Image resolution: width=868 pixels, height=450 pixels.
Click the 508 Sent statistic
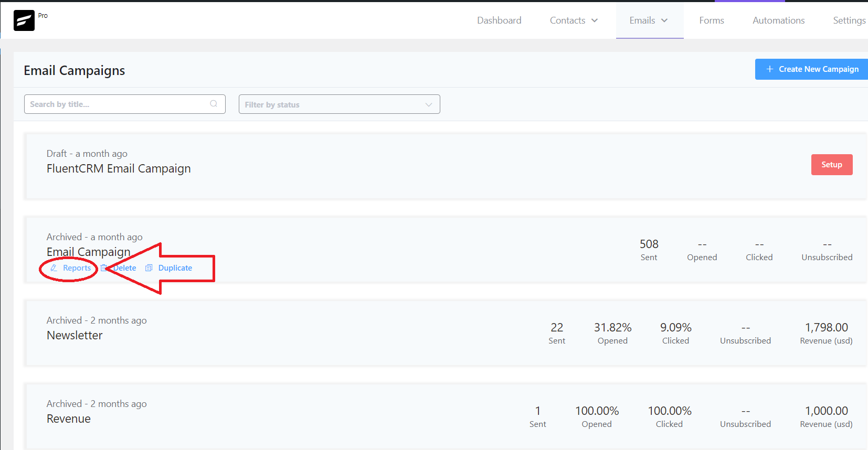(x=649, y=250)
